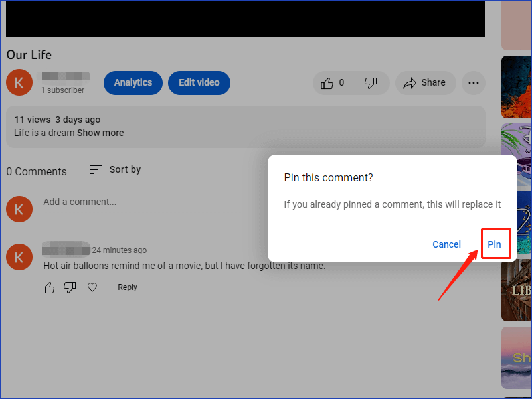Click your avatar next to Add a comment
Viewport: 532px width, 399px height.
tap(19, 208)
